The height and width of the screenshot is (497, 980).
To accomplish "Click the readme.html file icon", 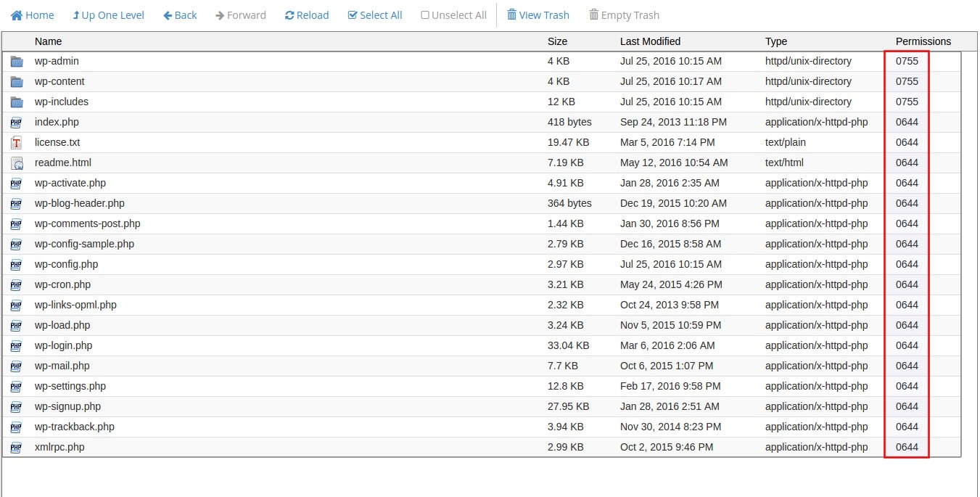I will (x=17, y=163).
